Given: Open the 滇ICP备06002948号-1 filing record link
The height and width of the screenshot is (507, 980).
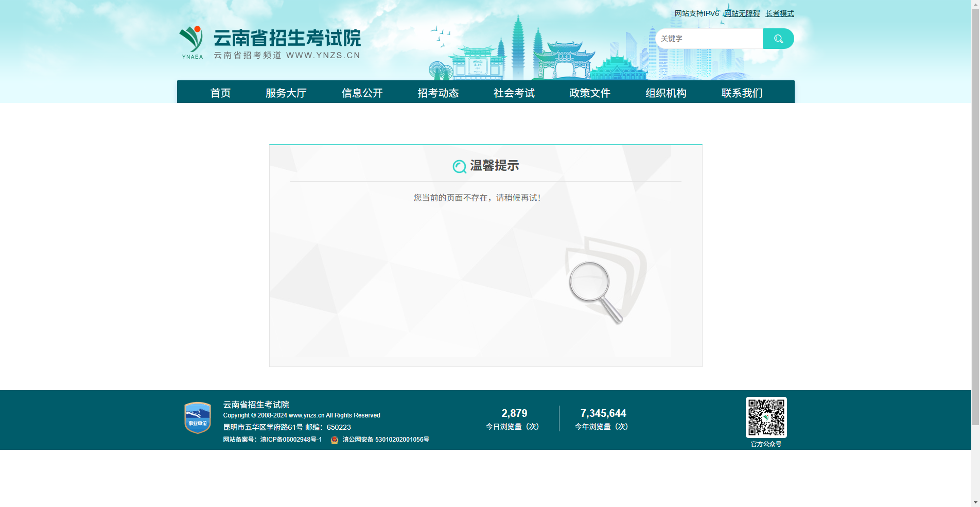Looking at the screenshot, I should tap(291, 440).
